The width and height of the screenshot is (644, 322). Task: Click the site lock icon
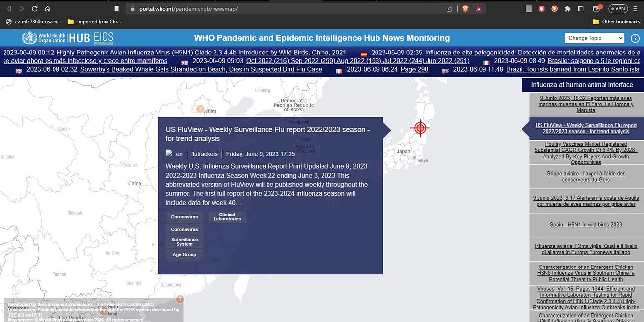(x=133, y=9)
